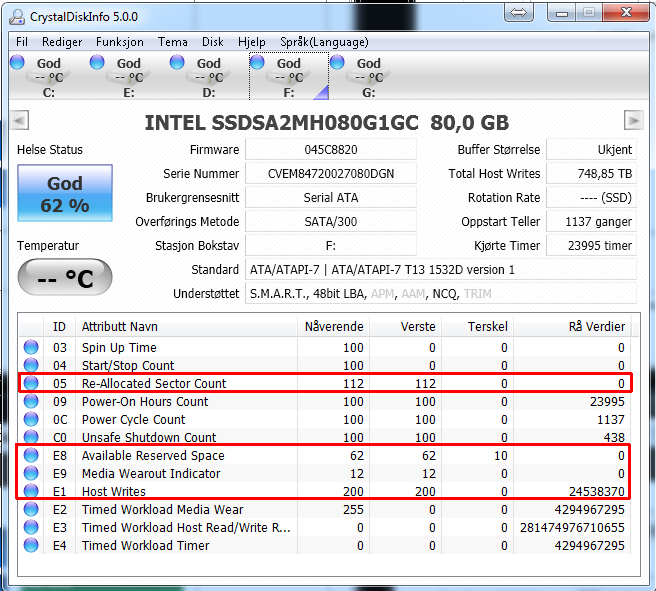
Task: Click the ID column header
Action: [59, 327]
